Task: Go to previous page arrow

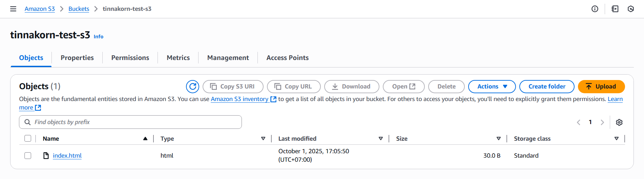Action: 579,122
